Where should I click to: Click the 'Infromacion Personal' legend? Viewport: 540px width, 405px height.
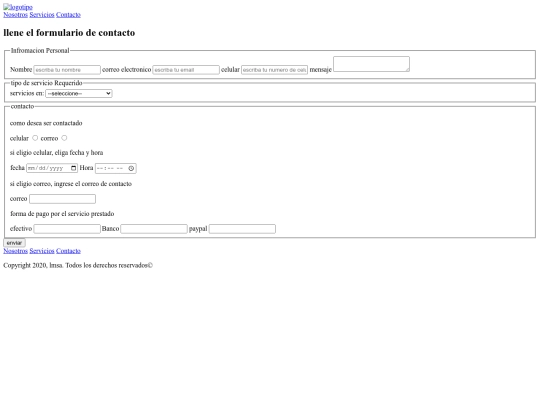point(40,51)
